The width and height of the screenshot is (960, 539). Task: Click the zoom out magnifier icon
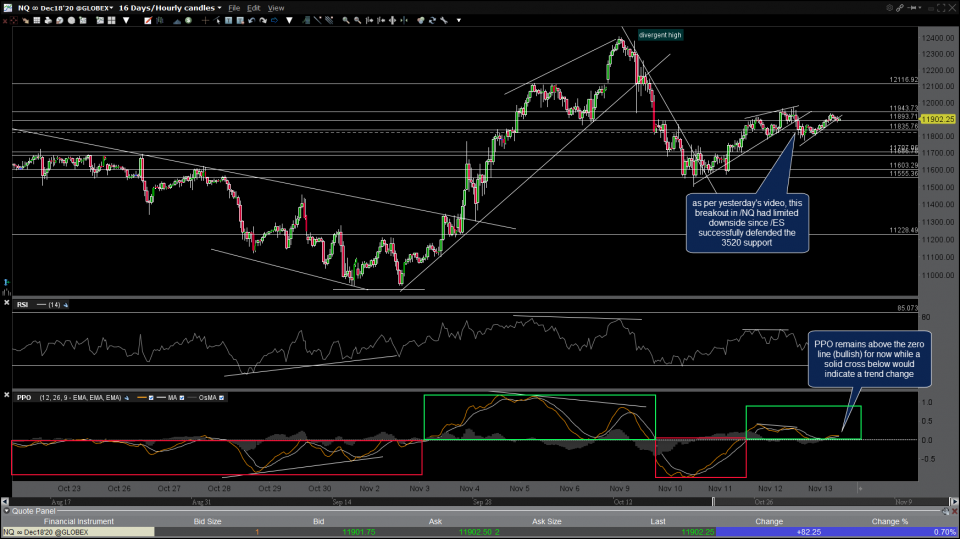click(358, 20)
